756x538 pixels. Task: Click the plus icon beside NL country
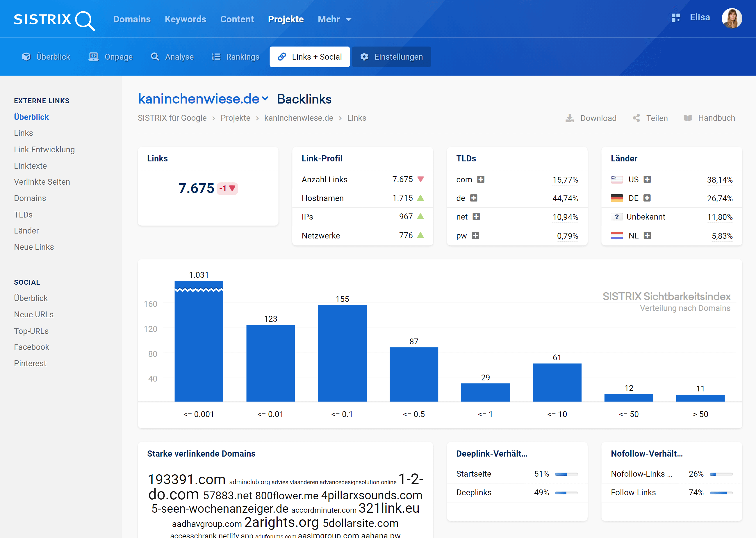tap(647, 236)
